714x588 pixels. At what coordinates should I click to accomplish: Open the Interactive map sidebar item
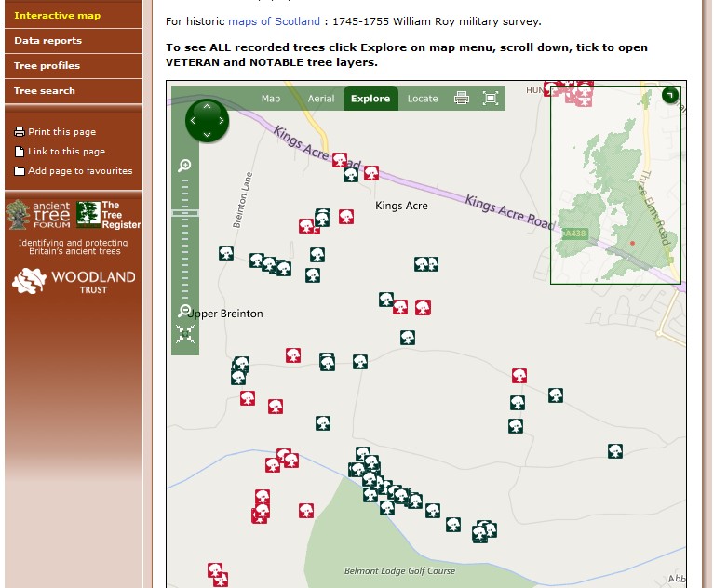74,16
